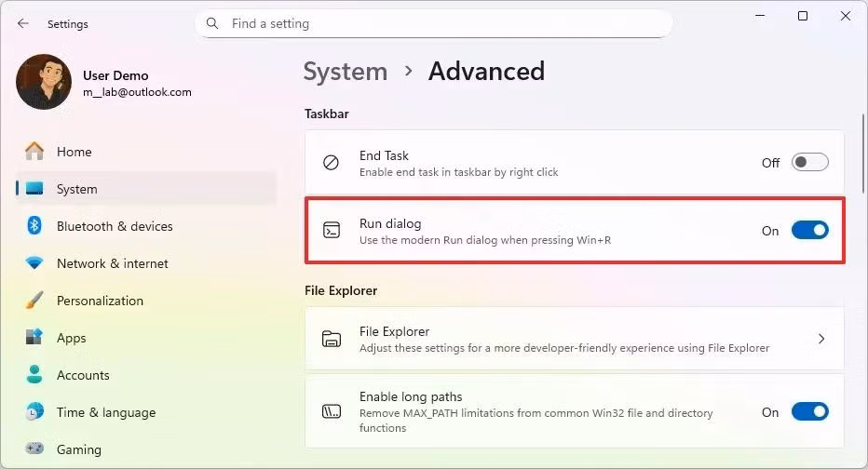Viewport: 868px width, 469px height.
Task: Expand File Explorer settings chevron
Action: pyautogui.click(x=821, y=339)
